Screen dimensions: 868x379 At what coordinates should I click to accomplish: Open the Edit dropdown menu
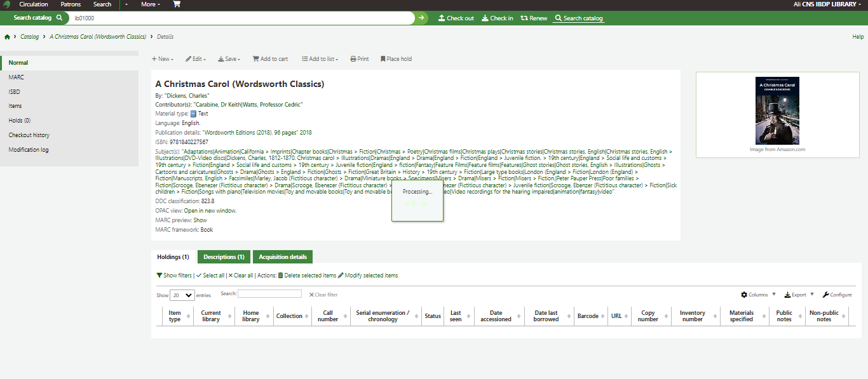pos(196,59)
